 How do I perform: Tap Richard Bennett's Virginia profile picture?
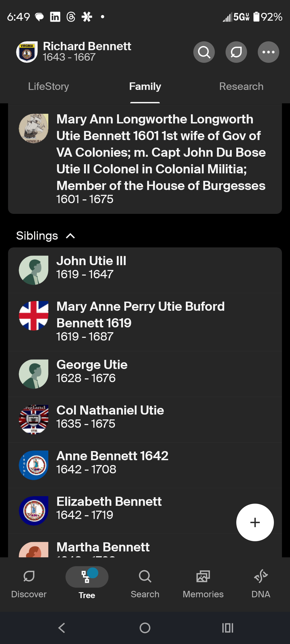[x=27, y=52]
